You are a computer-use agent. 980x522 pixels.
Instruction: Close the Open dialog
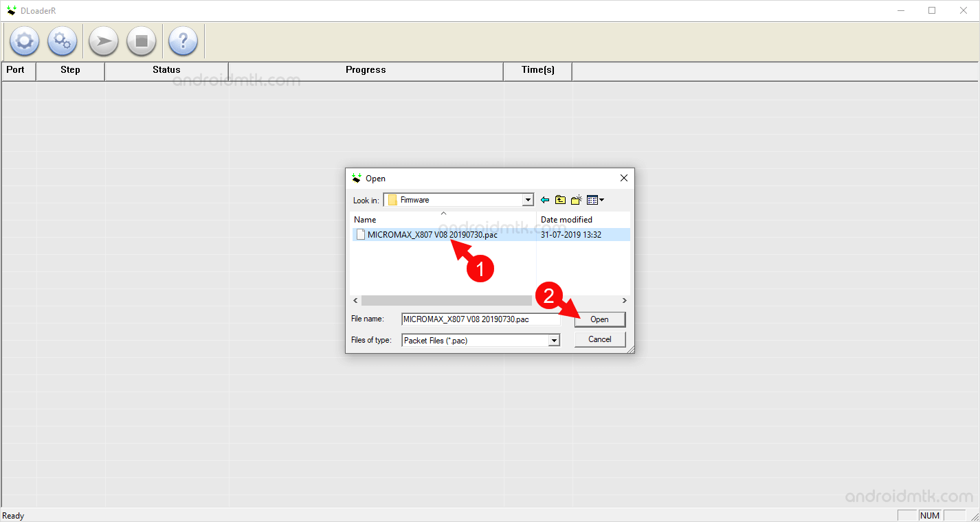coord(624,178)
